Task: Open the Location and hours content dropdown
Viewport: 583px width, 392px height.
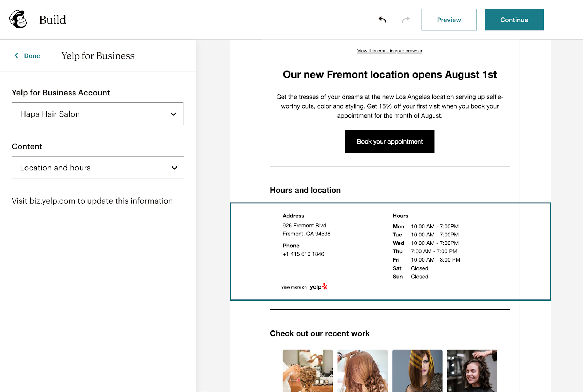Action: 98,168
